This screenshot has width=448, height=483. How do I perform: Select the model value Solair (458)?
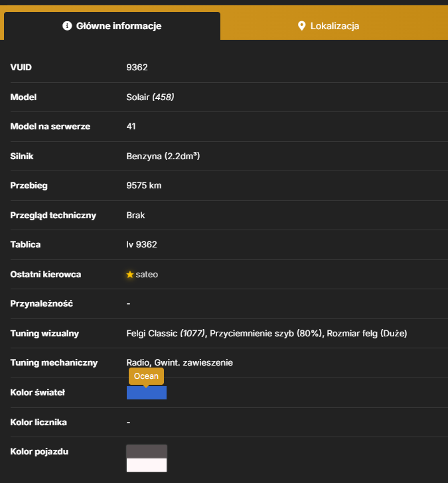tap(150, 97)
